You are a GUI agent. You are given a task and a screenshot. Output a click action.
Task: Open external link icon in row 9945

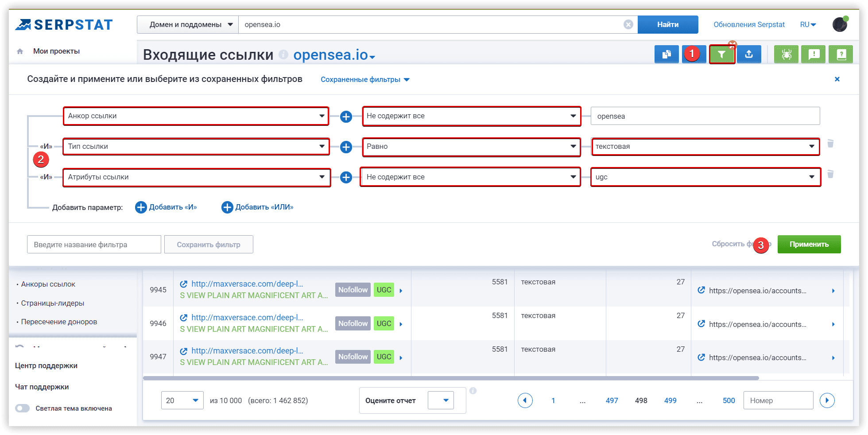(183, 284)
